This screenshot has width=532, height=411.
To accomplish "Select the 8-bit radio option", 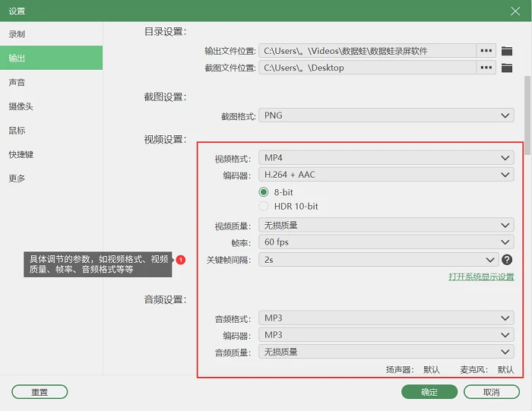I will (x=263, y=192).
